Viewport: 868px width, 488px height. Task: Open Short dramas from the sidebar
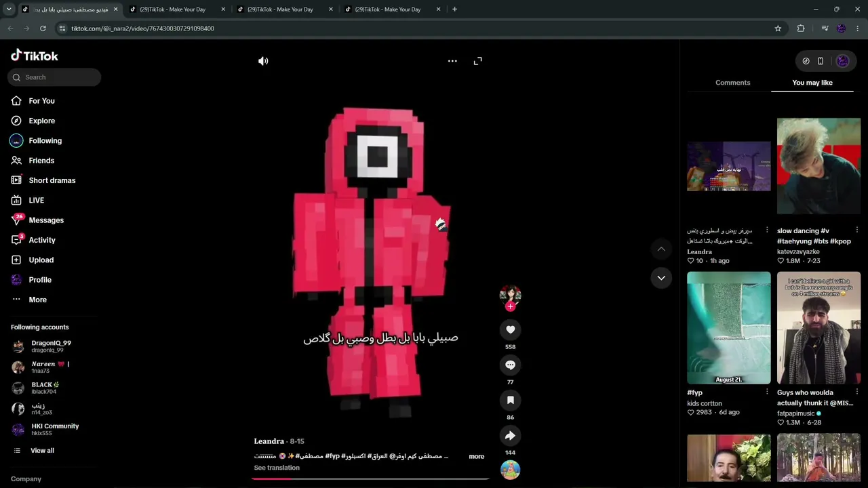pyautogui.click(x=52, y=180)
